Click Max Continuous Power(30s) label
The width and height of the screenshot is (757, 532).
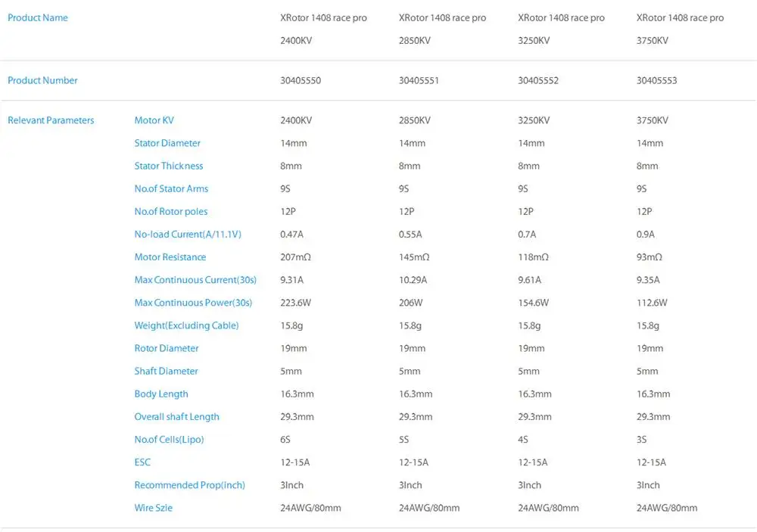pyautogui.click(x=193, y=303)
